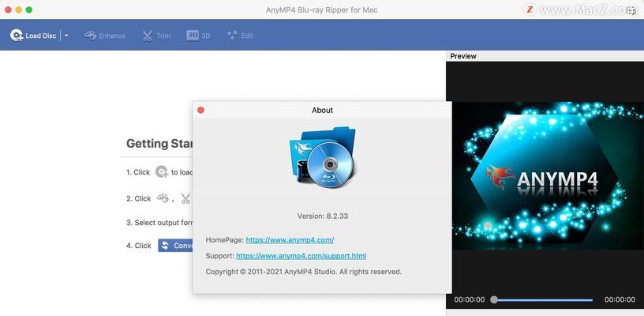
Task: Click the Copyright 2011-2021 AnyMP4 Studio text
Action: [x=304, y=272]
